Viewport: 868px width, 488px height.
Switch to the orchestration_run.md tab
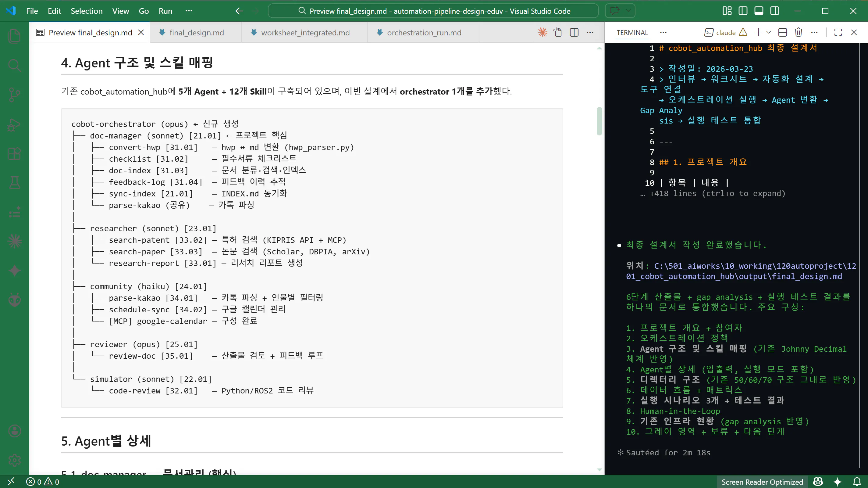point(424,32)
